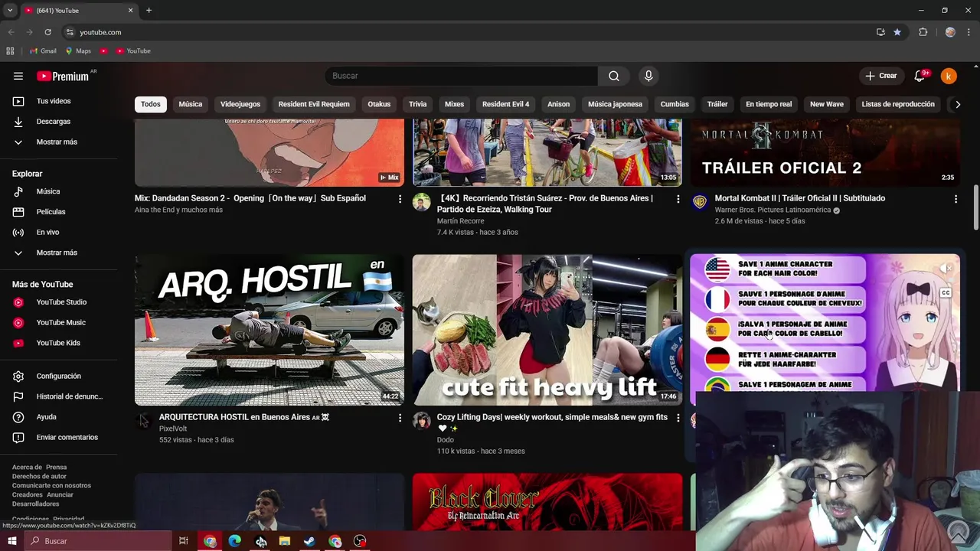This screenshot has height=551, width=980.
Task: Open options for the Dandadan Mix video
Action: point(400,199)
